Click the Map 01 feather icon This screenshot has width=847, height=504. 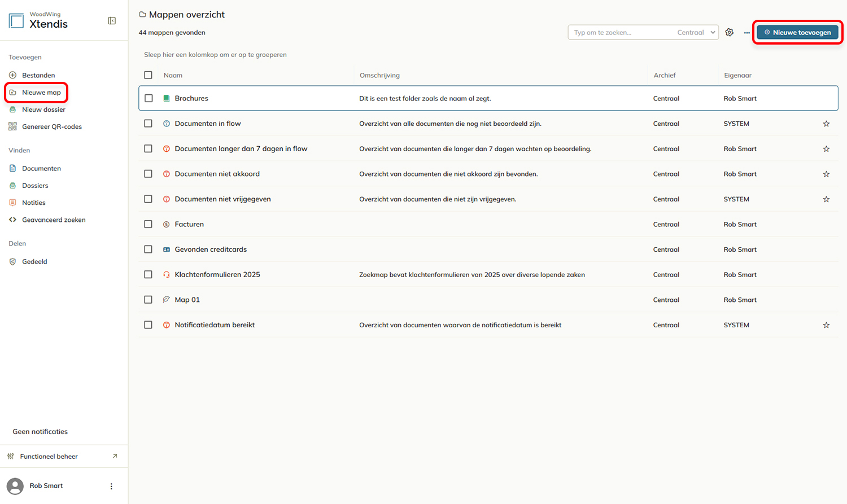(x=167, y=300)
